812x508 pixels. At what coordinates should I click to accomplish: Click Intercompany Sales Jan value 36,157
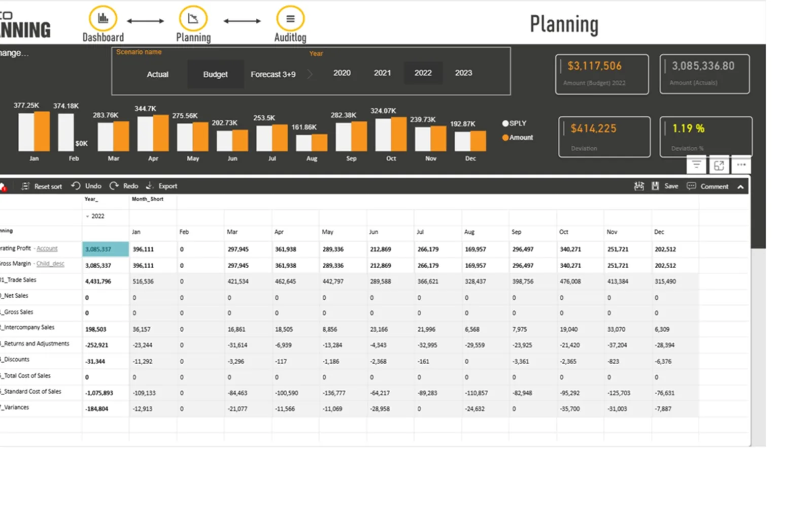pyautogui.click(x=153, y=329)
